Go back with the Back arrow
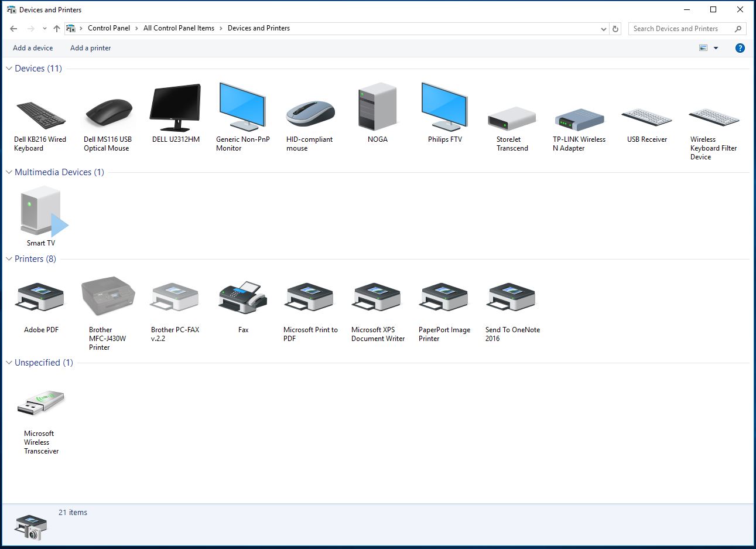756x549 pixels. 13,28
